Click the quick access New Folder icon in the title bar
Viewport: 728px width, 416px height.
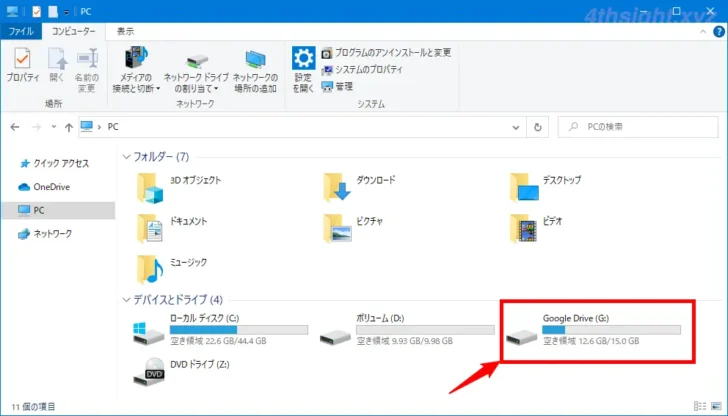coord(53,11)
